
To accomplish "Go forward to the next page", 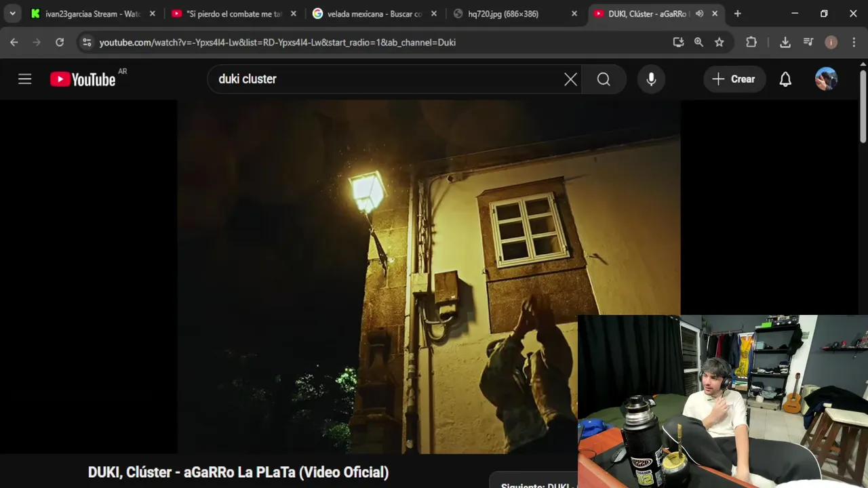I will click(37, 42).
